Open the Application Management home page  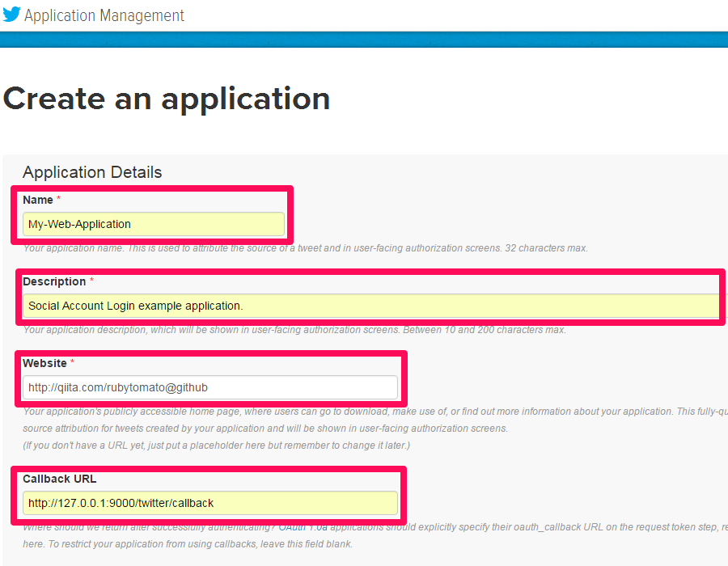[x=103, y=15]
